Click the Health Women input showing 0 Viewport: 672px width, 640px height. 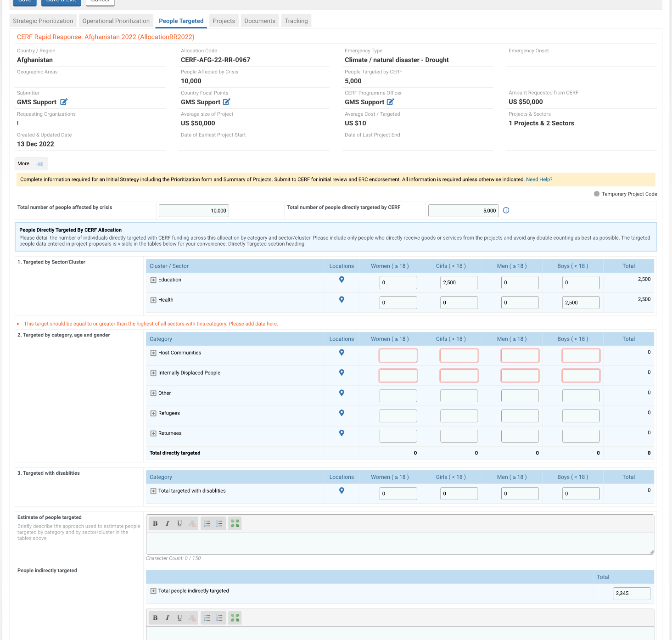pyautogui.click(x=398, y=303)
